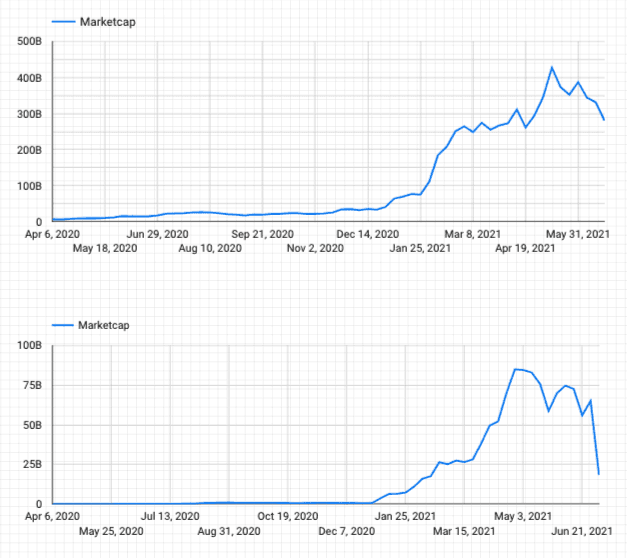Image resolution: width=627 pixels, height=558 pixels.
Task: Click the Dec 14, 2020 x-axis date
Action: click(x=369, y=234)
